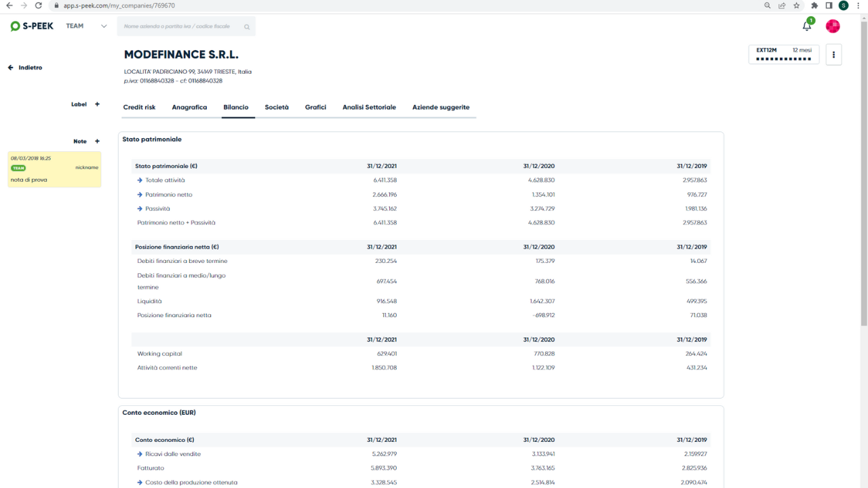Image resolution: width=868 pixels, height=488 pixels.
Task: Toggle the browser side panel icon
Action: pos(829,5)
